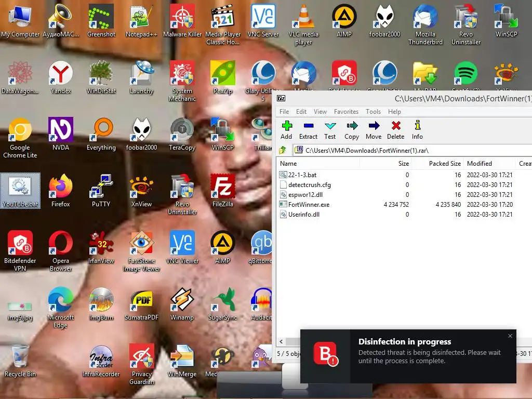Sort by the Packed Size column header
Viewport: 532px width, 399px height.
437,164
